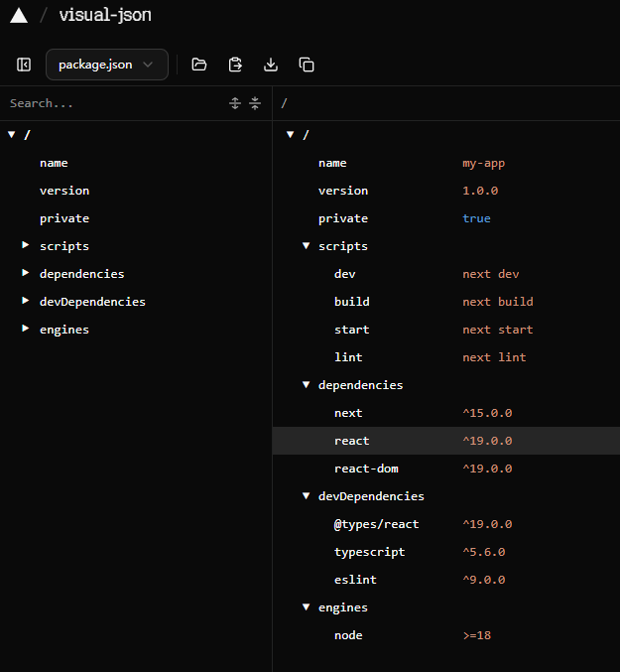Collapse engines in the editor panel
620x672 pixels.
click(307, 606)
